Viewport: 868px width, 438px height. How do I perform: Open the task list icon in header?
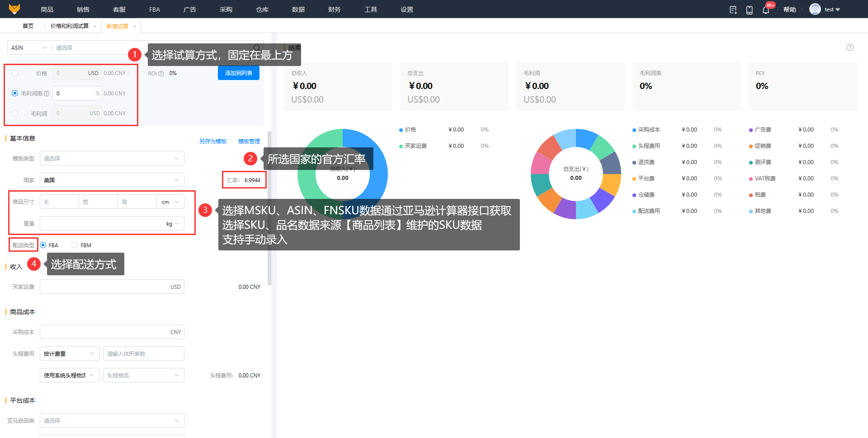733,9
